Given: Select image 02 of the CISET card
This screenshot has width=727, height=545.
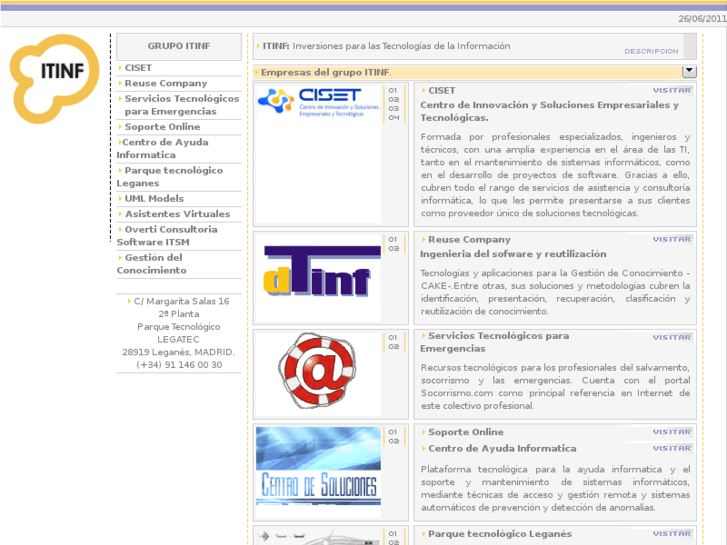Looking at the screenshot, I should point(393,99).
